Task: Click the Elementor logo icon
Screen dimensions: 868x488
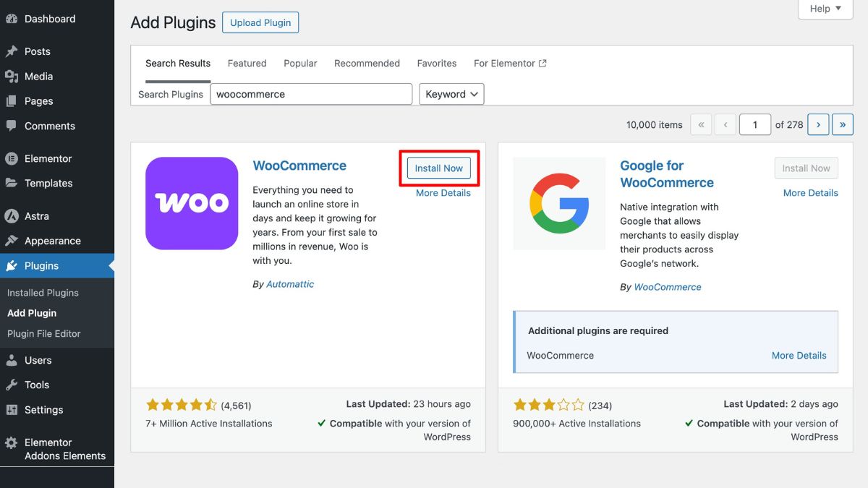Action: tap(12, 158)
